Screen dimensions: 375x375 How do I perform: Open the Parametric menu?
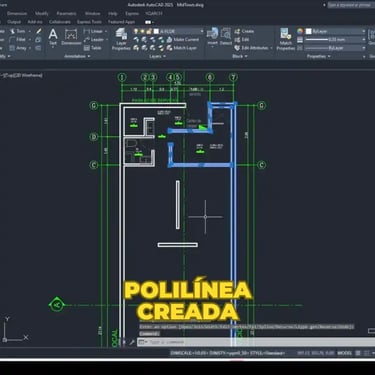[x=66, y=14]
